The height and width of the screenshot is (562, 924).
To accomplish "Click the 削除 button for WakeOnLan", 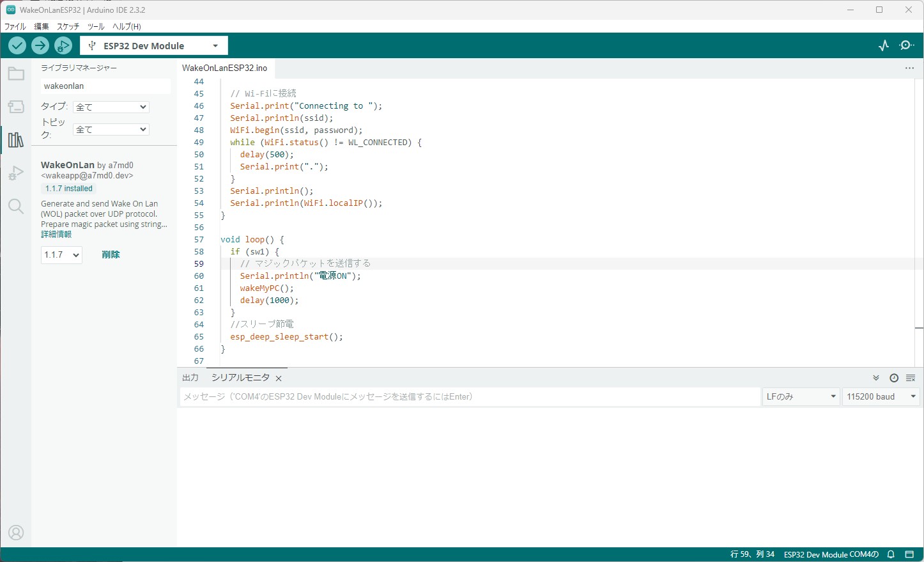I will (111, 254).
